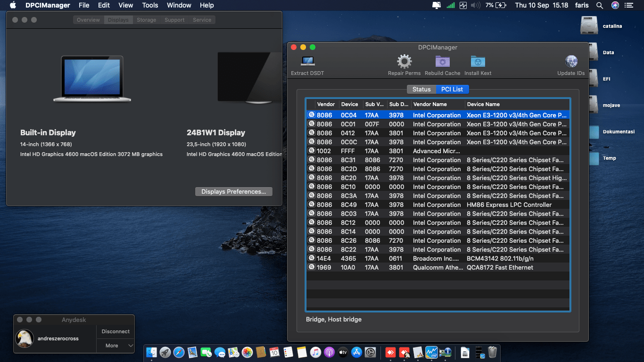Viewport: 644px width, 362px height.
Task: Click the lookup icon on the HM86 Express row
Action: click(311, 205)
